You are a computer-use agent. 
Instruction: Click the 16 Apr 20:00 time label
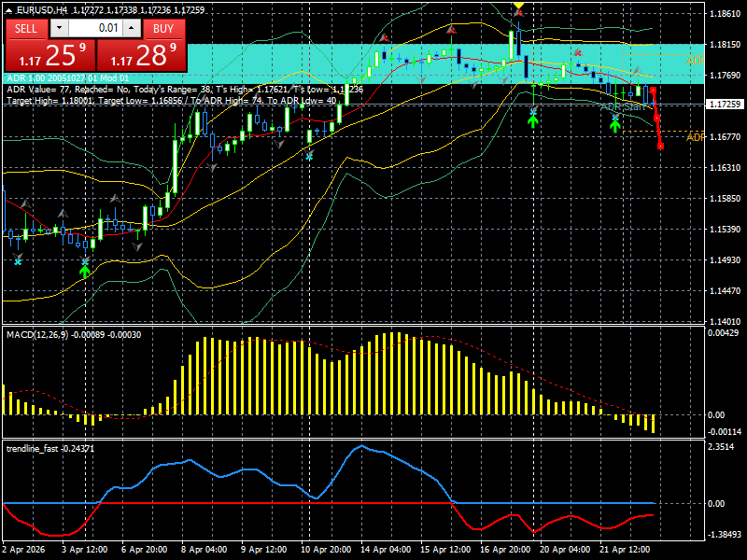coord(505,549)
